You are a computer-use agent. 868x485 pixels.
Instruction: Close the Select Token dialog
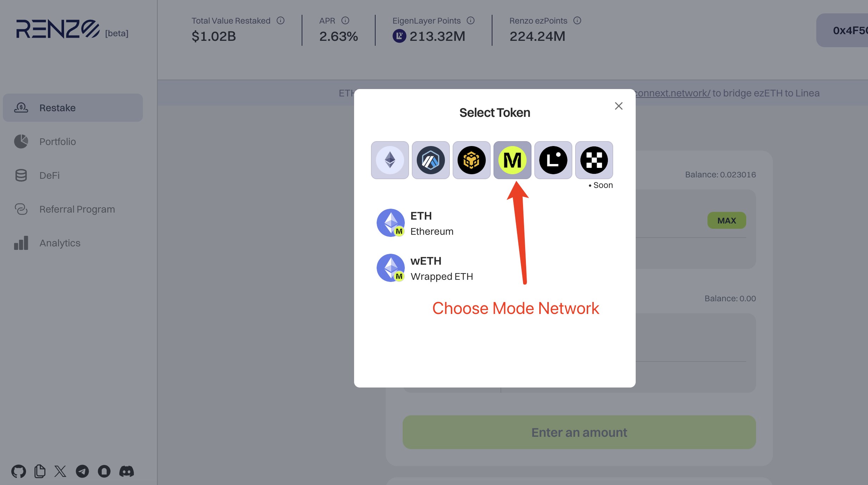(618, 106)
